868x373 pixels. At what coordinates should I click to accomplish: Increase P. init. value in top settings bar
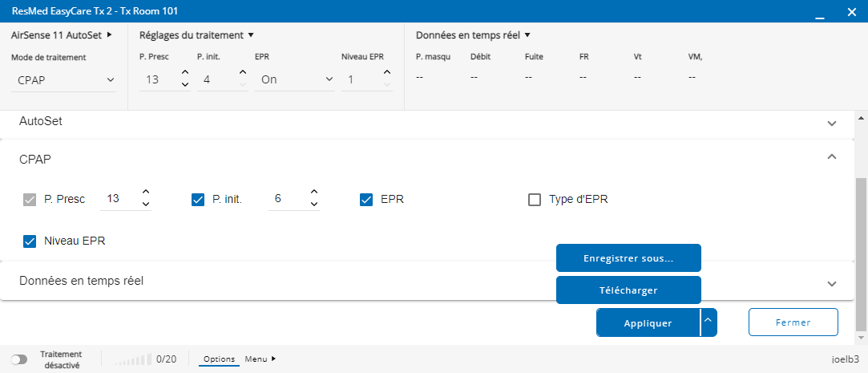pos(243,73)
